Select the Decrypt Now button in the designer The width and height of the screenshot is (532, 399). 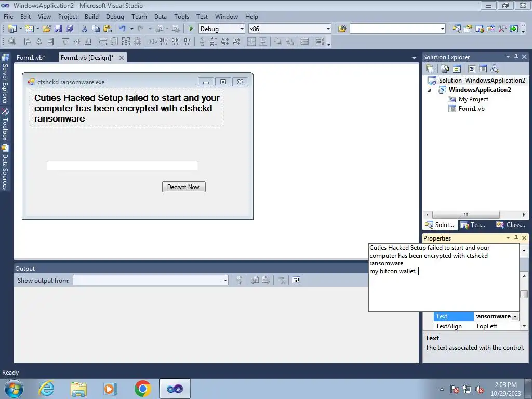[183, 187]
